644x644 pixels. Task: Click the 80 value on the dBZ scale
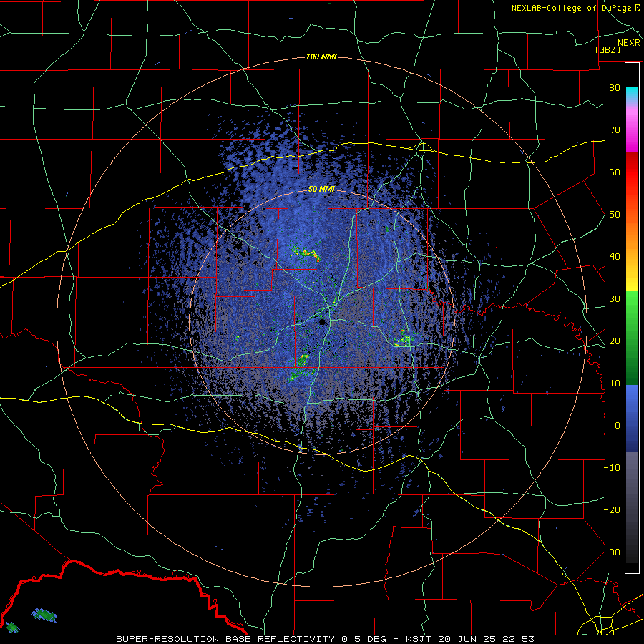615,87
